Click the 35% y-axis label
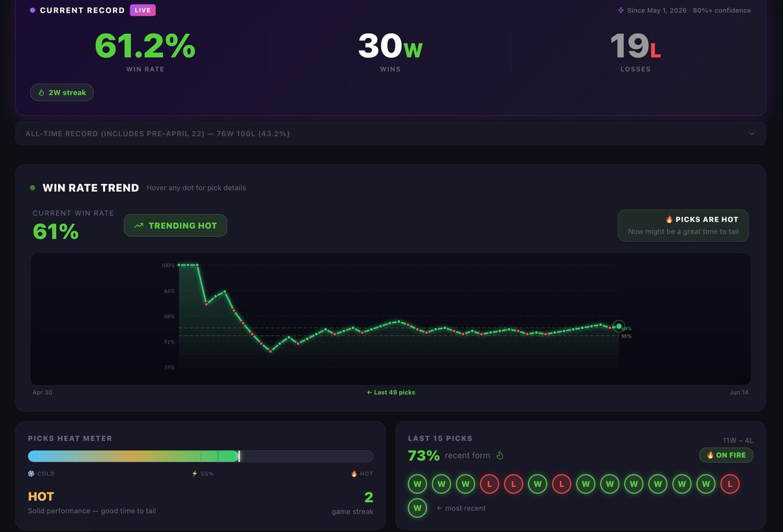 point(169,368)
